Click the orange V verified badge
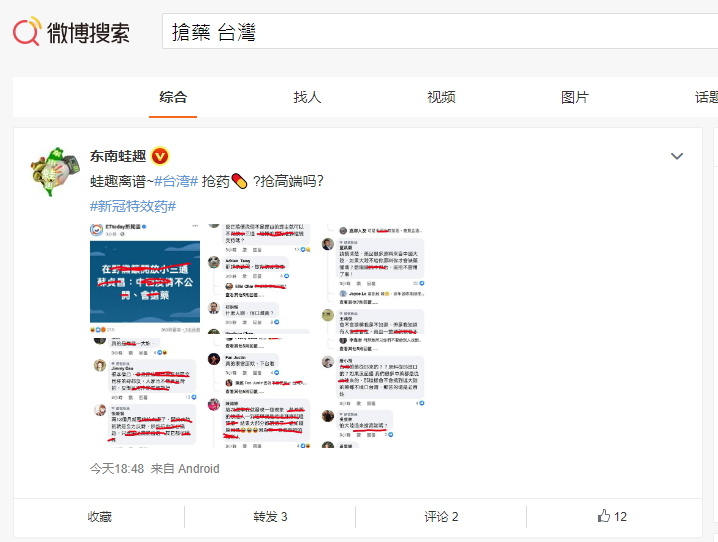Screen dimensions: 718x542 pos(160,157)
